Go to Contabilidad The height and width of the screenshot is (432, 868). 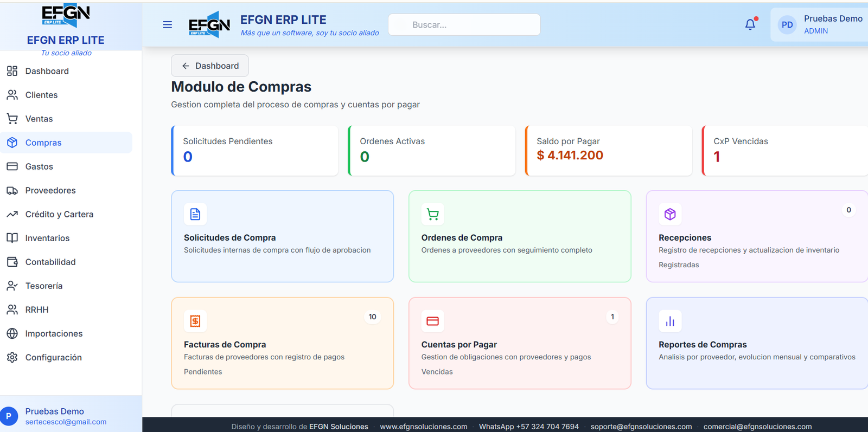[x=66, y=262]
